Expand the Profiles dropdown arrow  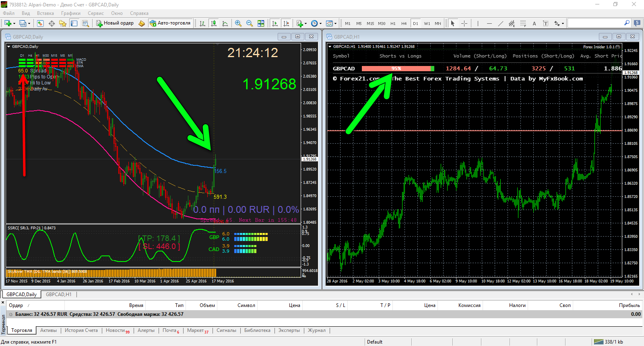[x=29, y=23]
